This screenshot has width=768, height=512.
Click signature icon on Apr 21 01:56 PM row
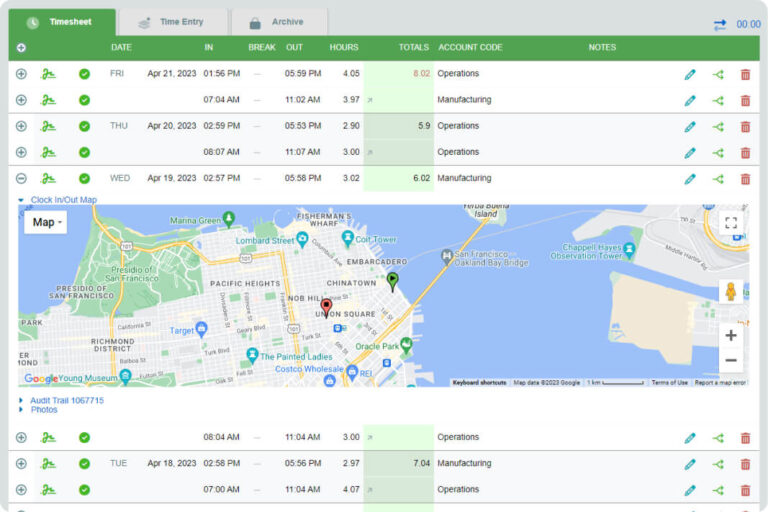tap(48, 74)
